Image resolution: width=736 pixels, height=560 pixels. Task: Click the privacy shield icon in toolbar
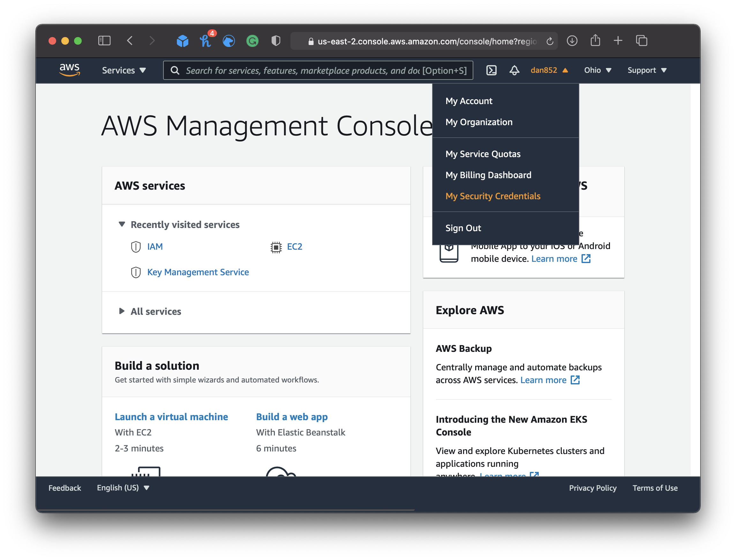[276, 41]
